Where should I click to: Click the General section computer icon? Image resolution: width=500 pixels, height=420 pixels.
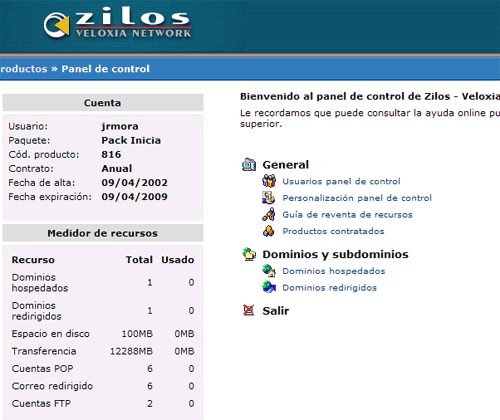pos(249,164)
